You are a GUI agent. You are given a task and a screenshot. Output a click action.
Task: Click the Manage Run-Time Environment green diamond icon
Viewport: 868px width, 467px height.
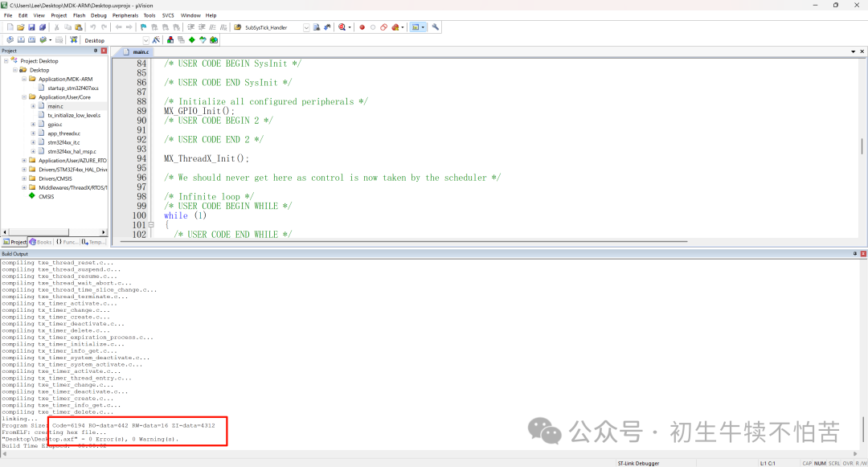click(191, 40)
